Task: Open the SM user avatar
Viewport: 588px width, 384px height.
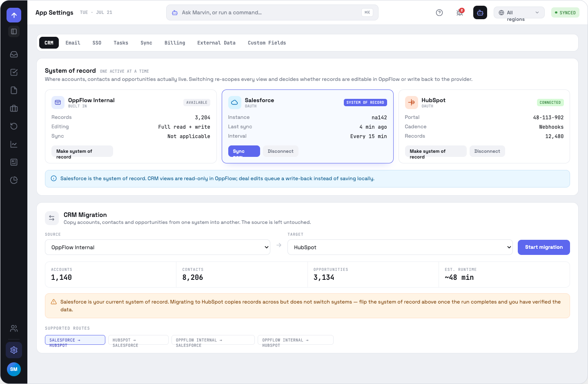Action: point(14,369)
